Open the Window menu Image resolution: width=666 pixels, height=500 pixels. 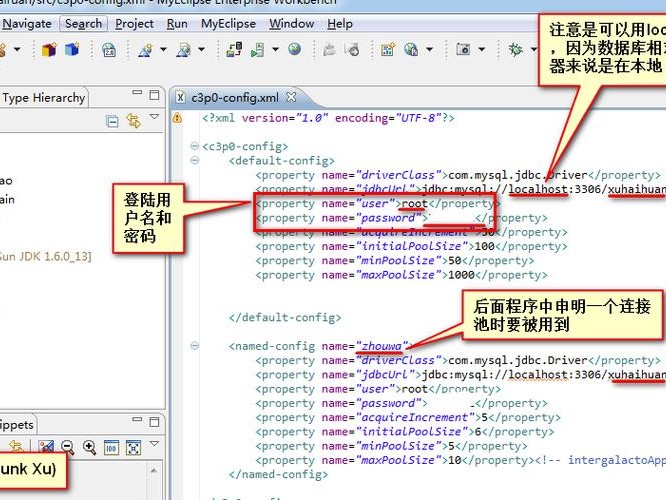[291, 24]
